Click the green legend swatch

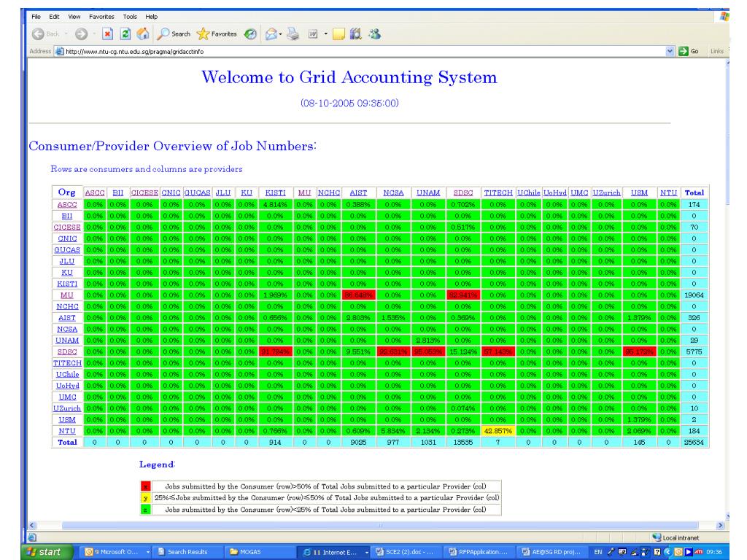tap(146, 510)
